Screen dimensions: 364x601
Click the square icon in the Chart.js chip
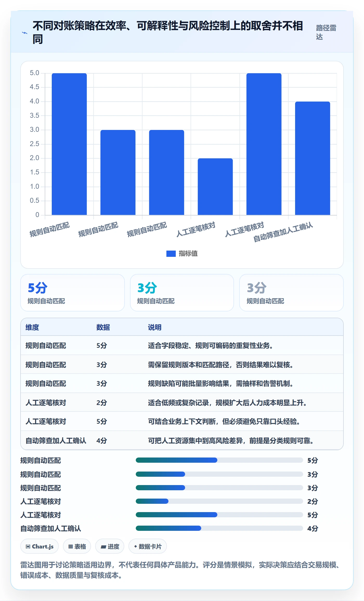pyautogui.click(x=28, y=546)
